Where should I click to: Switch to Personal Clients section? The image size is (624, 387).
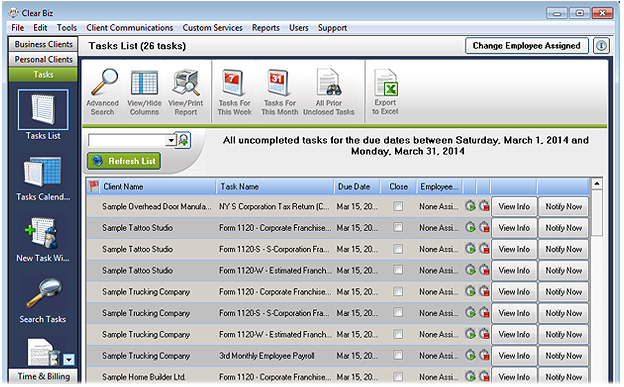43,59
